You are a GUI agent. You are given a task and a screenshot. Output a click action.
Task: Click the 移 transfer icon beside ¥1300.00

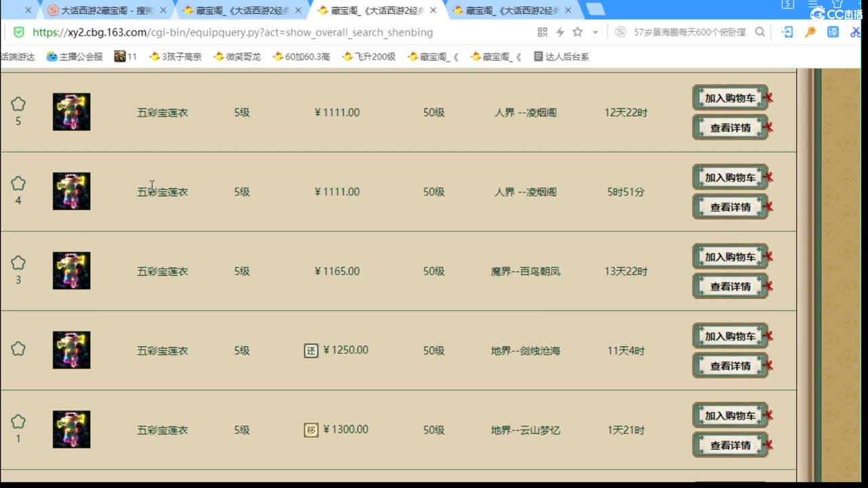311,430
